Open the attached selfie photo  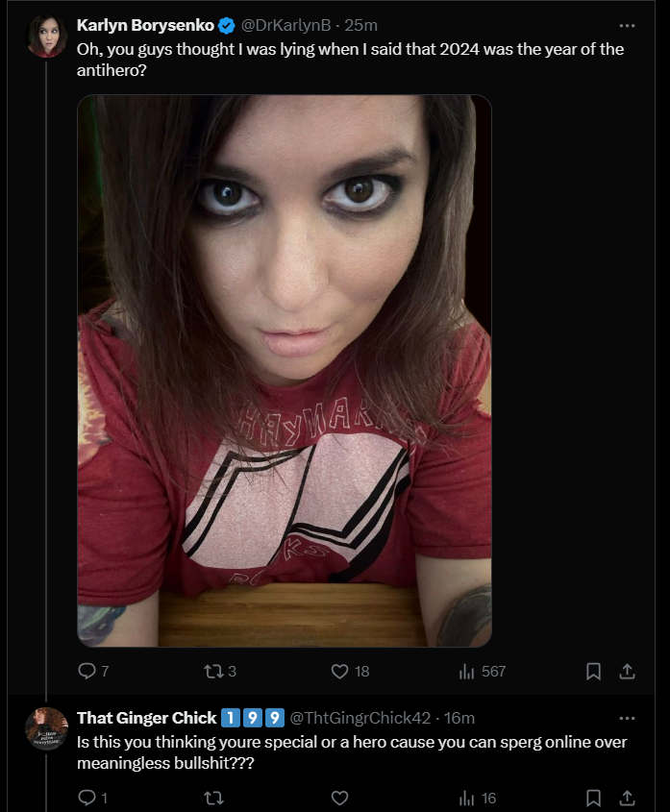(x=285, y=371)
